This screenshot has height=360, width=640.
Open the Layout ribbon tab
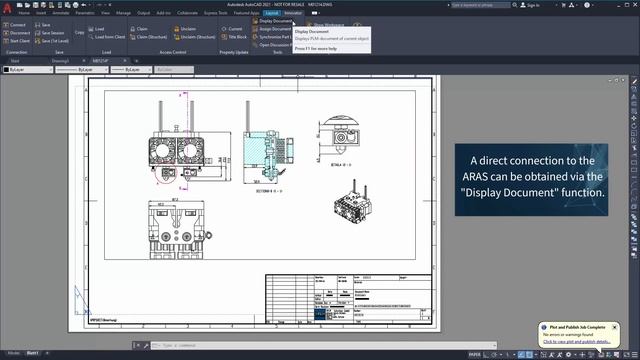(272, 13)
